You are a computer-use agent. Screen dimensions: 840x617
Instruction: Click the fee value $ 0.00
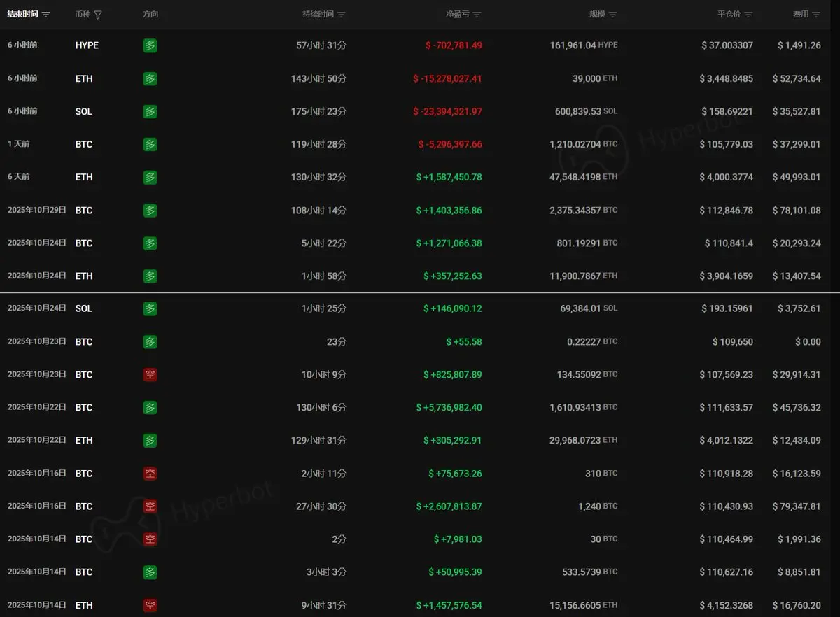808,342
